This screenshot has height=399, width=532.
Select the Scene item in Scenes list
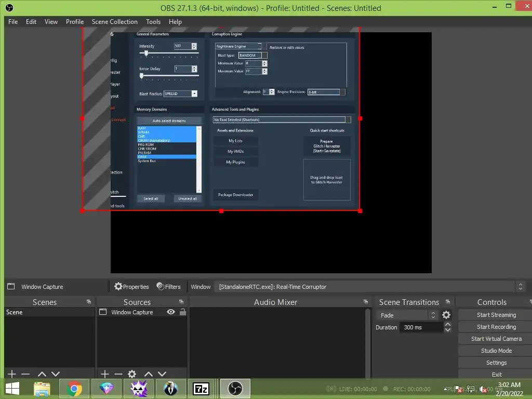point(49,312)
